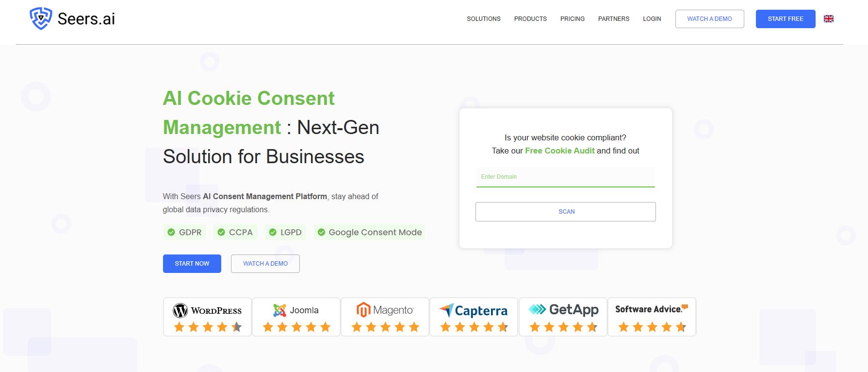Click the LGPD checkmark tag

tap(285, 232)
